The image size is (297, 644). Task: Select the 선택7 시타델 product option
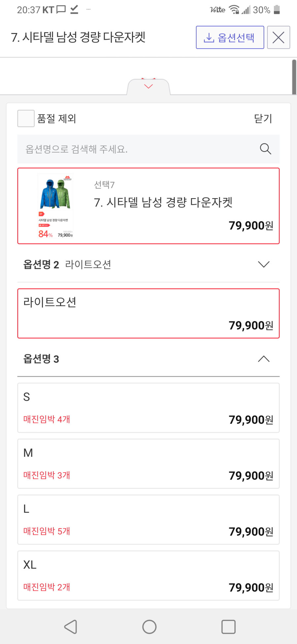(148, 206)
